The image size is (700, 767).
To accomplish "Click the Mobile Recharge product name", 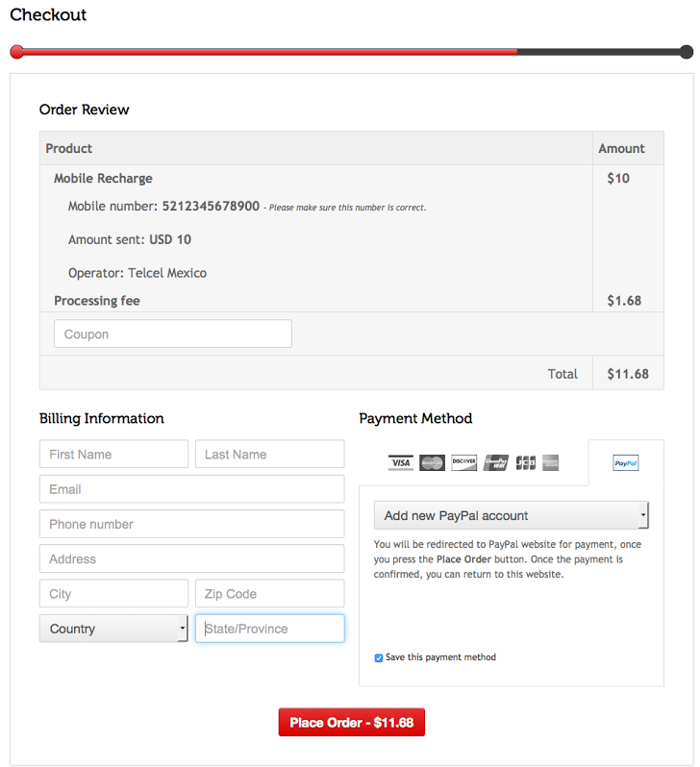I will click(x=103, y=179).
